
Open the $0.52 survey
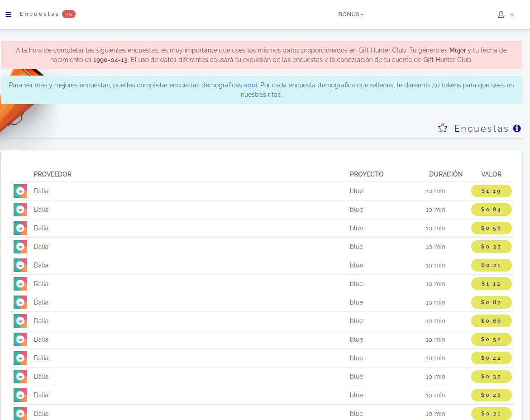click(491, 339)
